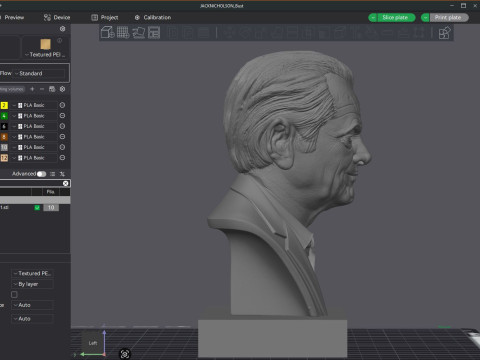Viewport: 480px width, 360px height.
Task: Open the Assembly view icon in the toolbar
Action: click(444, 33)
